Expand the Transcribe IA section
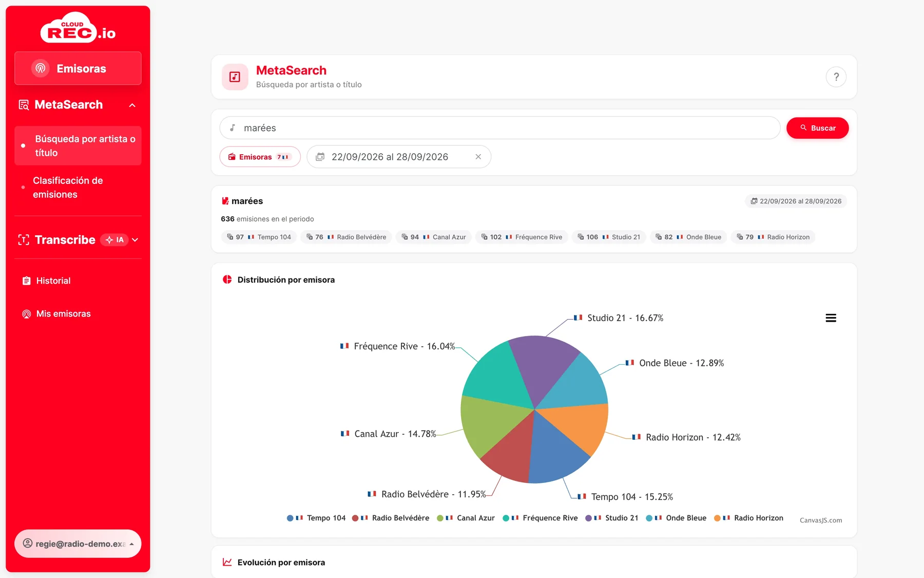 pyautogui.click(x=135, y=240)
